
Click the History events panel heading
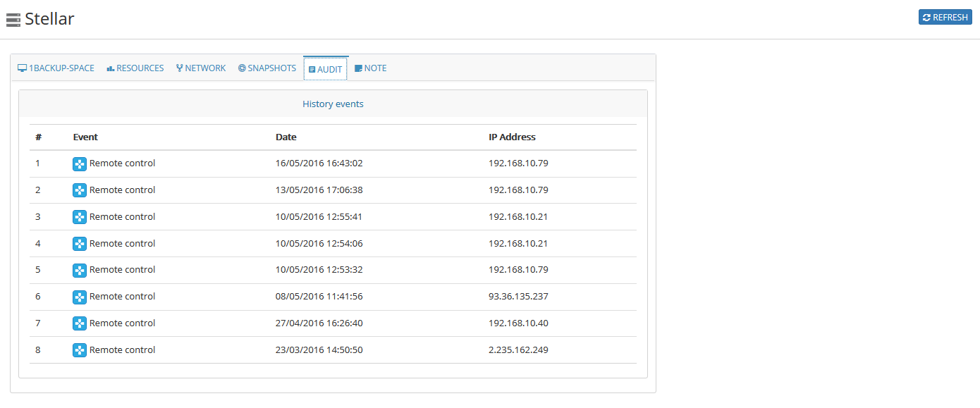pyautogui.click(x=333, y=104)
